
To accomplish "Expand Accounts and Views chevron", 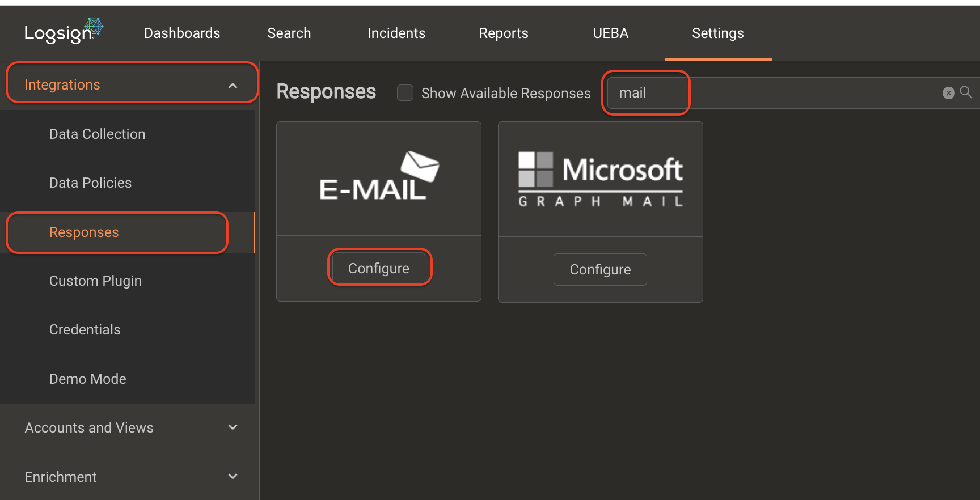I will (x=233, y=427).
